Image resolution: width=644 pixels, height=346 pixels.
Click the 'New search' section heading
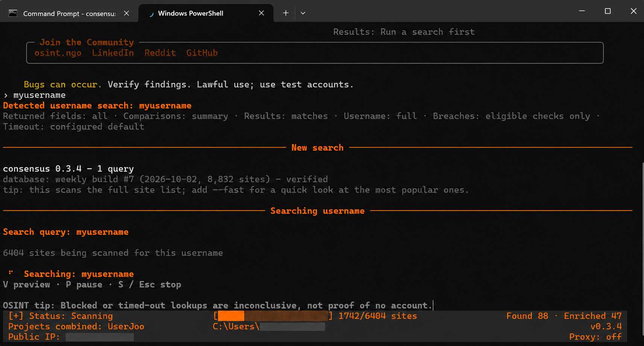(317, 148)
